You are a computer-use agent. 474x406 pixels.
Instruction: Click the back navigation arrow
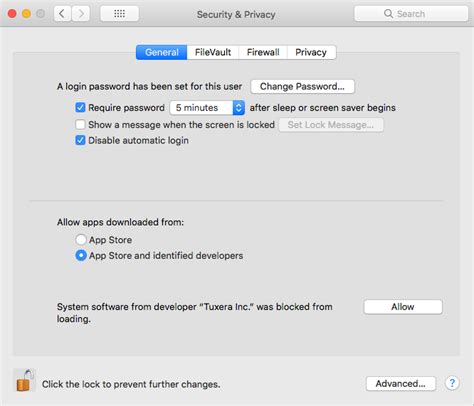click(62, 14)
